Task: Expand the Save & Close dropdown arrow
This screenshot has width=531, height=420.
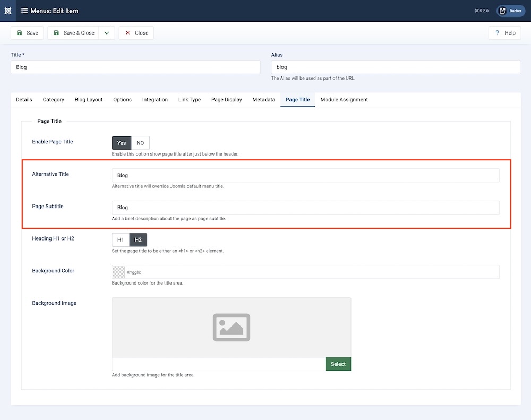Action: coord(107,33)
